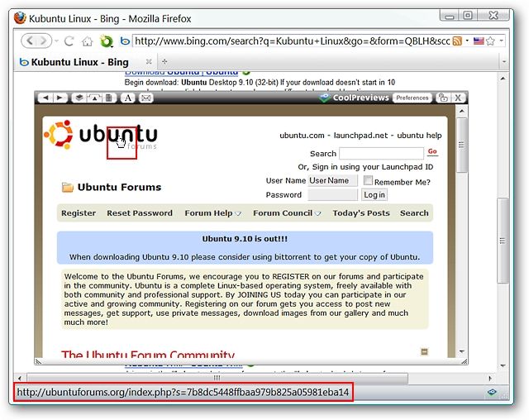Open CoolPreviews Preferences button
The height and width of the screenshot is (420, 529).
412,98
